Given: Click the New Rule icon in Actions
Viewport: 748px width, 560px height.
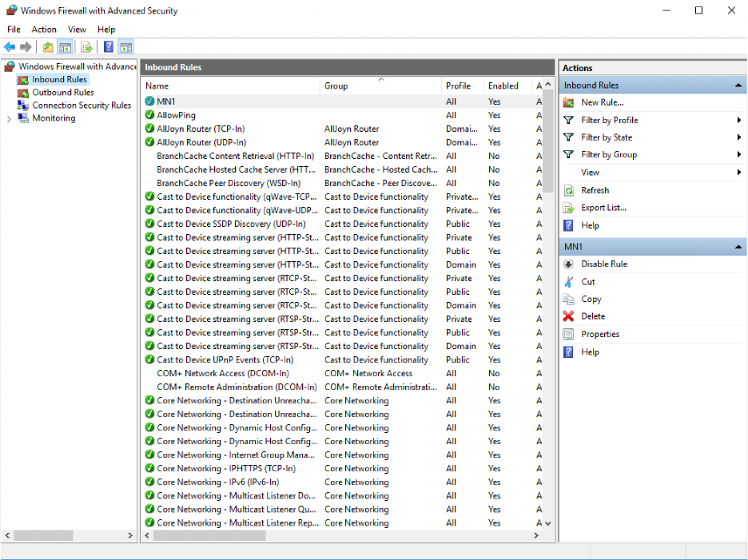Looking at the screenshot, I should pyautogui.click(x=569, y=102).
